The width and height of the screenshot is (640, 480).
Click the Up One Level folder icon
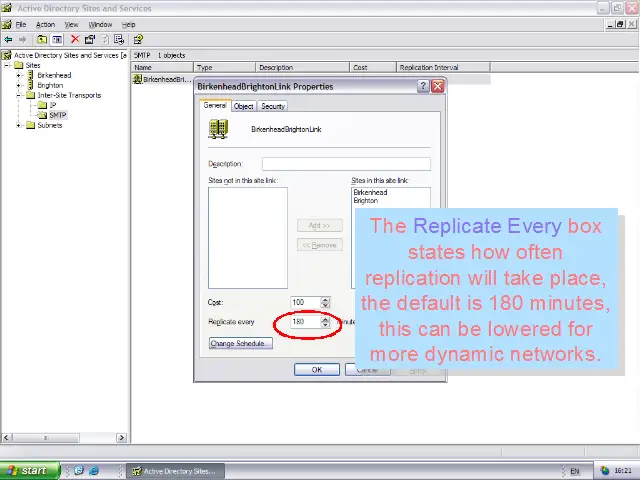coord(42,40)
